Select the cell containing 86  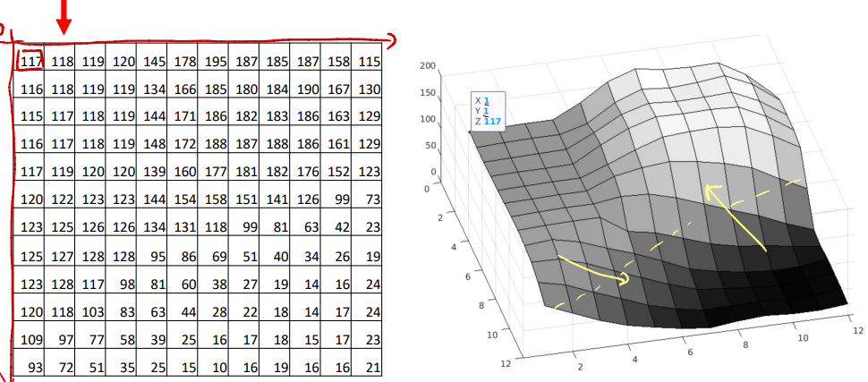183,250
